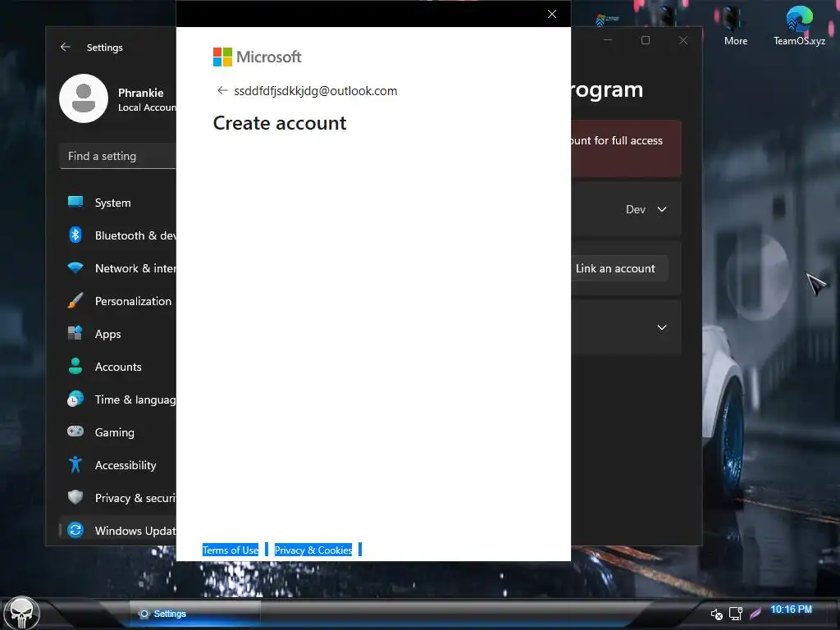Click the account for full access banner
Viewport: 840px width, 630px height.
click(626, 148)
